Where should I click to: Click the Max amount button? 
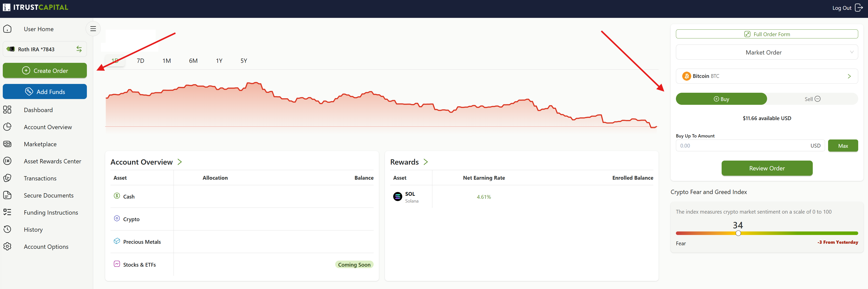click(843, 146)
